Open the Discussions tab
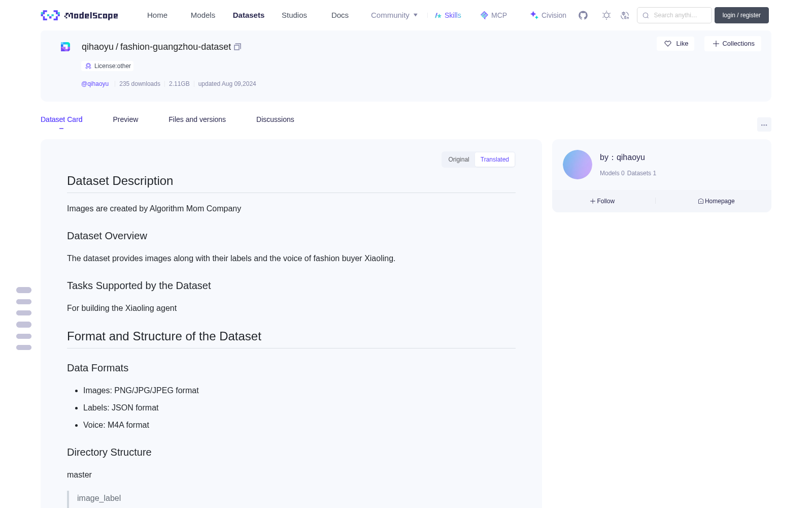 [x=275, y=119]
